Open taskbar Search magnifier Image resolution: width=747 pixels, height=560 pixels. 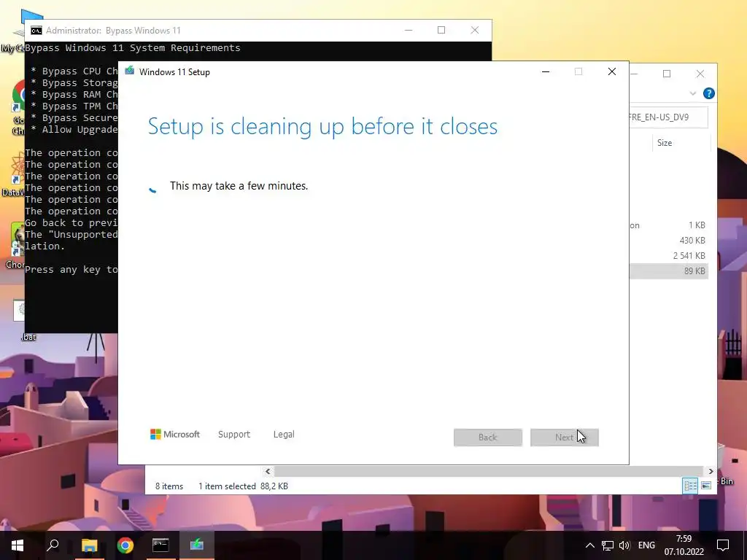(x=53, y=545)
